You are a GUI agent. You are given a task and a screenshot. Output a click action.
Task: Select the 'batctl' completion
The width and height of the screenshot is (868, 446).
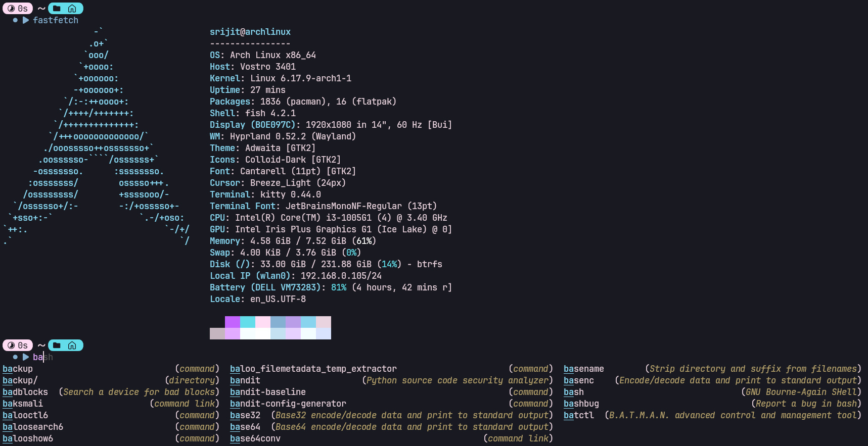coord(712,415)
